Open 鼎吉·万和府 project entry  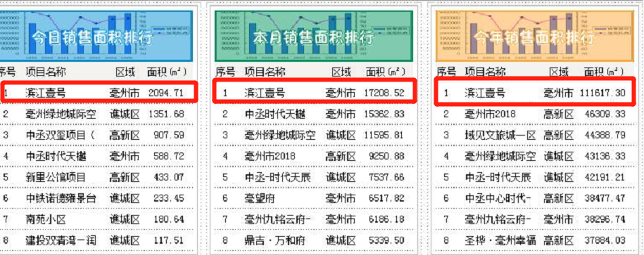pyautogui.click(x=274, y=240)
